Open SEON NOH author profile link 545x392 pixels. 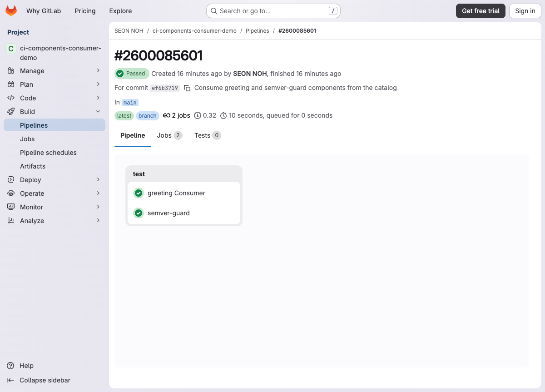click(x=250, y=74)
